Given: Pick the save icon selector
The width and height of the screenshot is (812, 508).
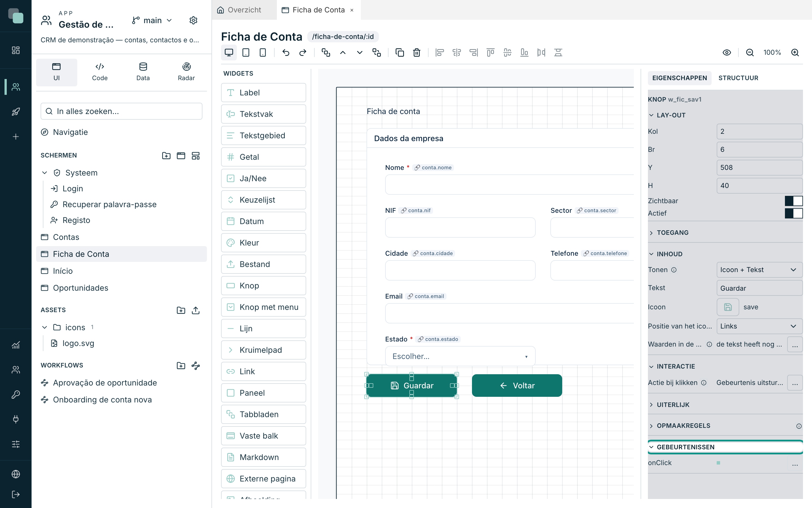Looking at the screenshot, I should pyautogui.click(x=727, y=307).
